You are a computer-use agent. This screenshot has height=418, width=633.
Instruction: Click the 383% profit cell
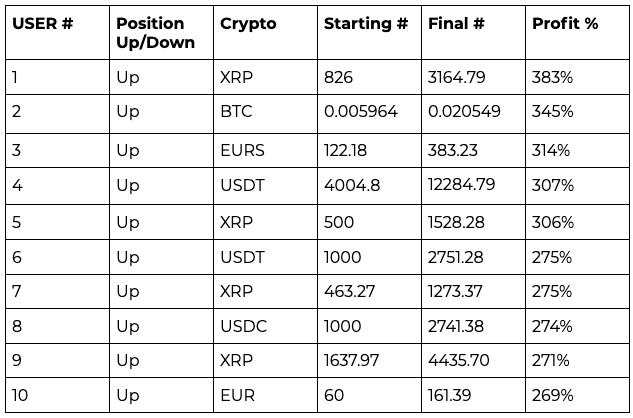pyautogui.click(x=577, y=77)
